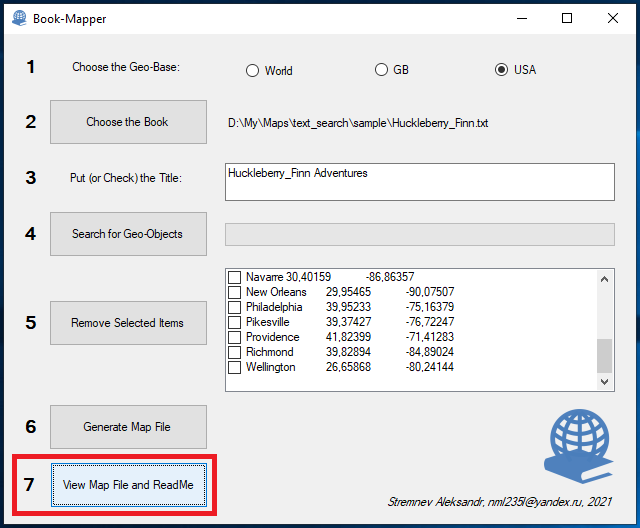Open View Map File and ReadMe
The height and width of the screenshot is (528, 640).
pyautogui.click(x=129, y=485)
